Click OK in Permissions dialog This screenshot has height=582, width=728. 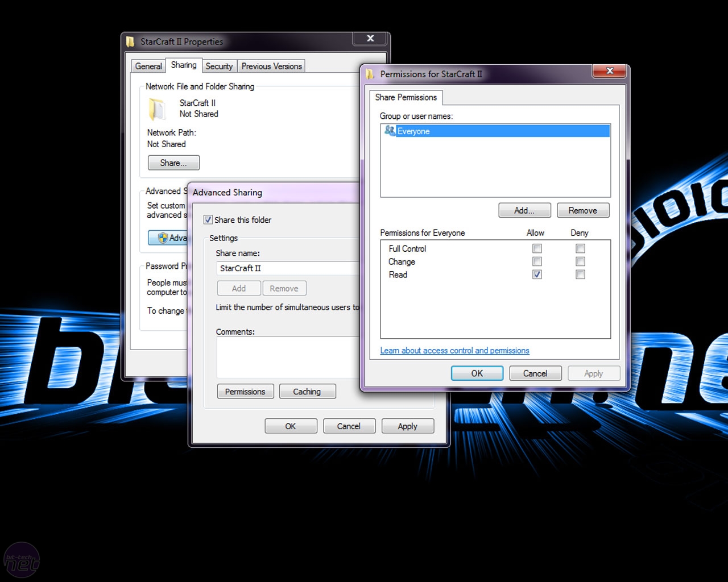(x=477, y=373)
